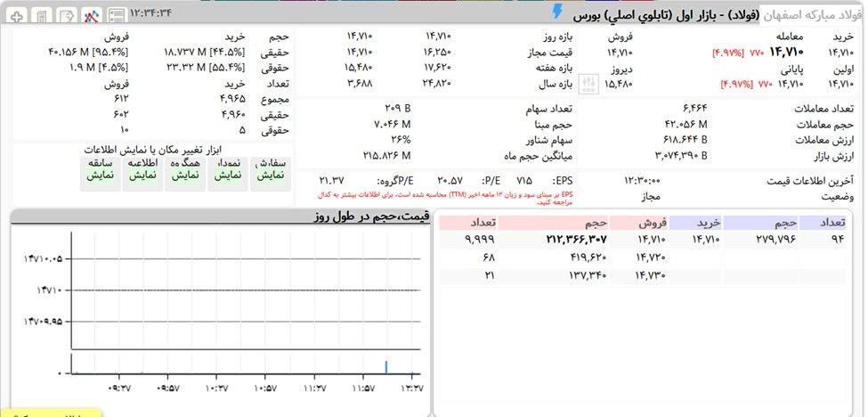Screen dimensions: 868x417
Task: Click the arrow tag icon in toolbar
Action: (x=67, y=16)
